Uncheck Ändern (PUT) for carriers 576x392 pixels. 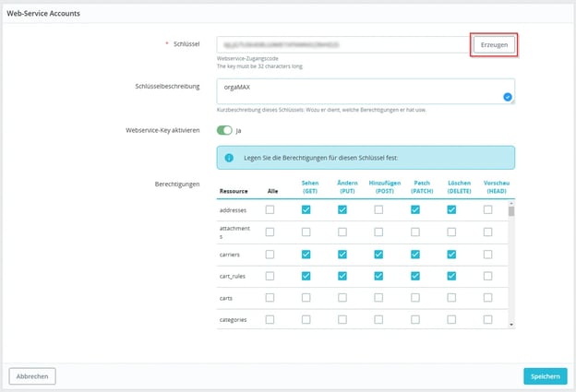(342, 254)
